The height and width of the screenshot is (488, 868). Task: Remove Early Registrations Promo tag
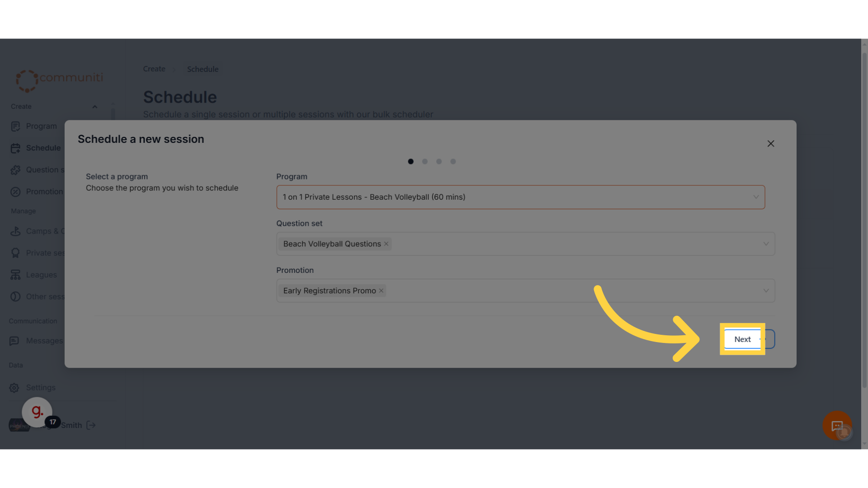click(381, 291)
